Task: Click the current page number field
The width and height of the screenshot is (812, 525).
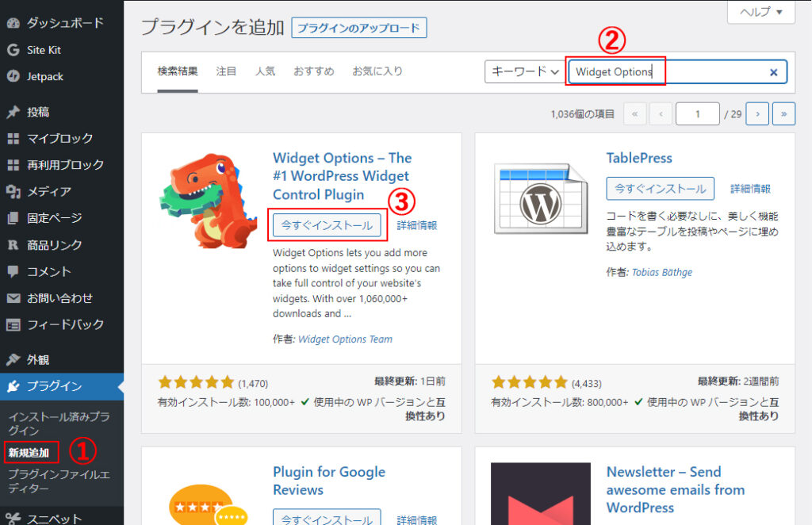Action: 698,114
